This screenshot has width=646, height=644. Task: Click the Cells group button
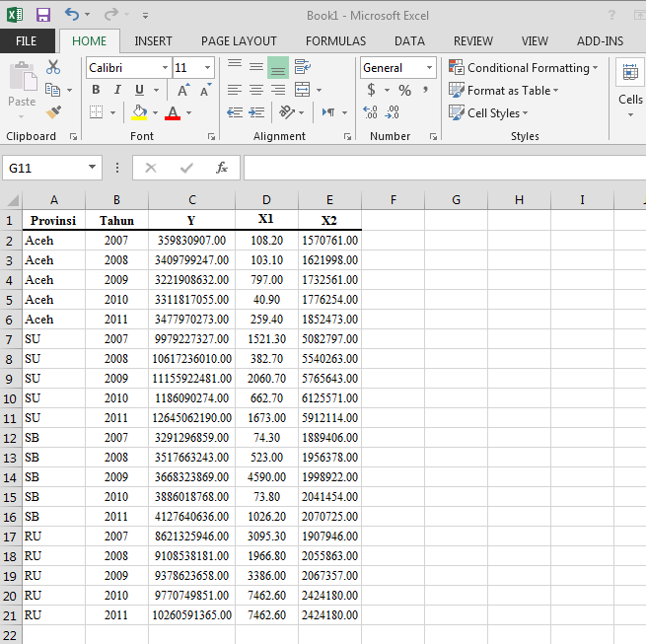coord(631,89)
